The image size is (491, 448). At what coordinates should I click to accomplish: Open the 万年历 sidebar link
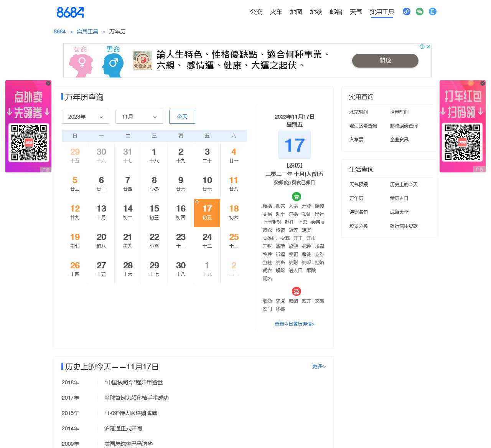click(356, 198)
